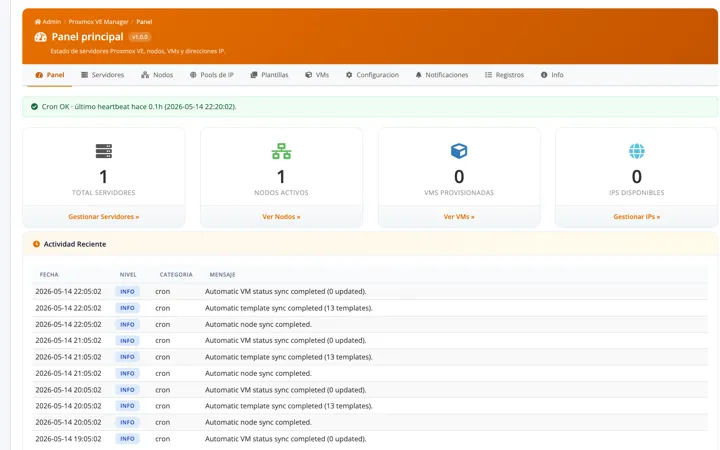This screenshot has height=450, width=720.
Task: Switch to the Nodos tab
Action: tap(157, 75)
